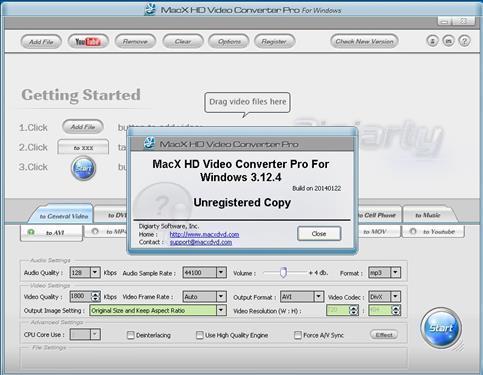This screenshot has width=483, height=375.
Task: Enable the Deinterlacing checkbox
Action: [x=131, y=335]
